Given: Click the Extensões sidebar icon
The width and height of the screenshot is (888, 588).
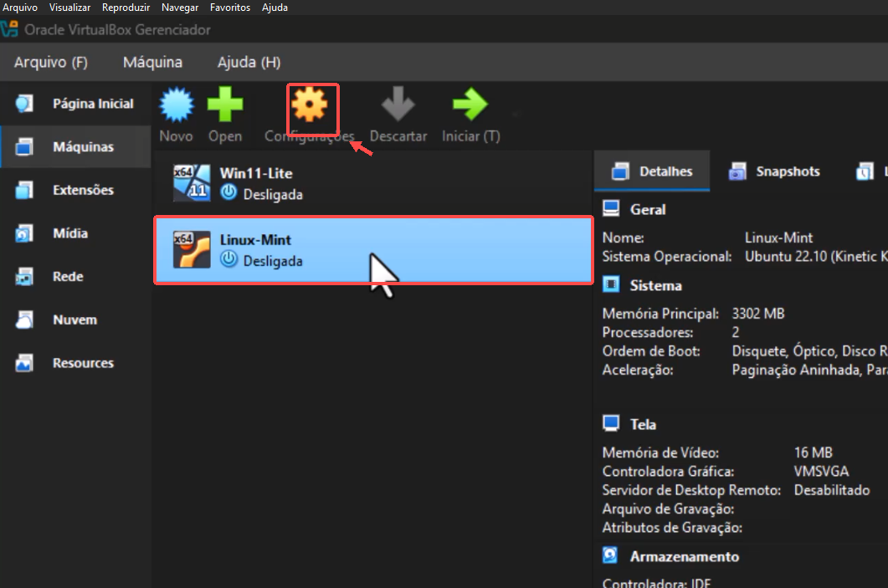Looking at the screenshot, I should tap(23, 190).
